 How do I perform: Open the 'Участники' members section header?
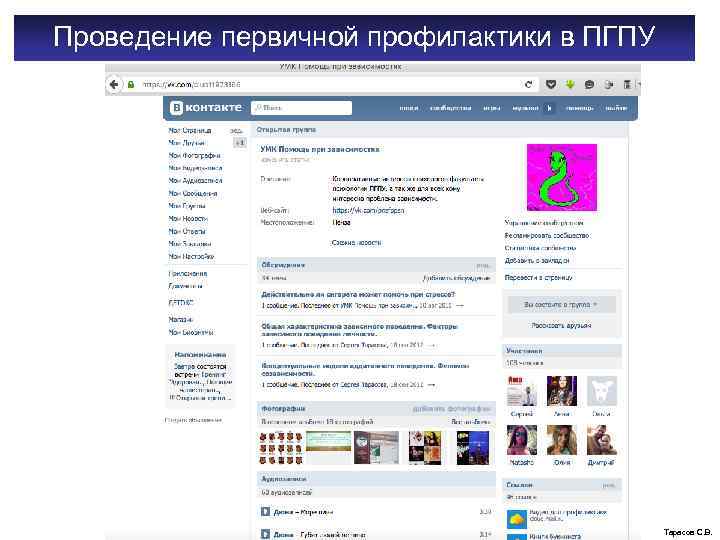point(562,350)
